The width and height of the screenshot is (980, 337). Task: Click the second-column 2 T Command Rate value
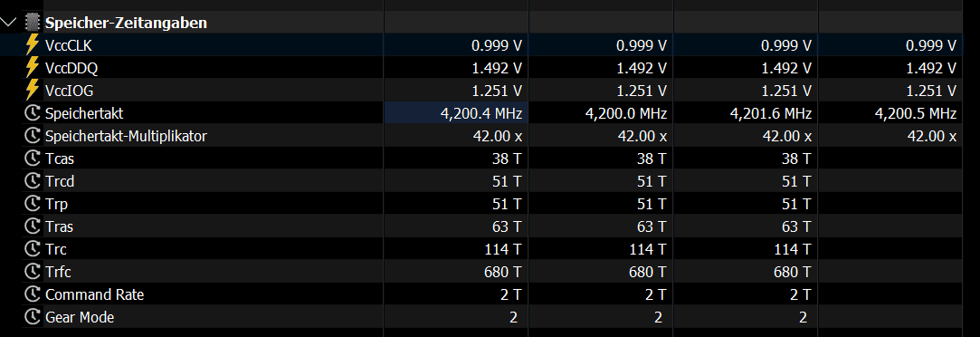point(656,294)
